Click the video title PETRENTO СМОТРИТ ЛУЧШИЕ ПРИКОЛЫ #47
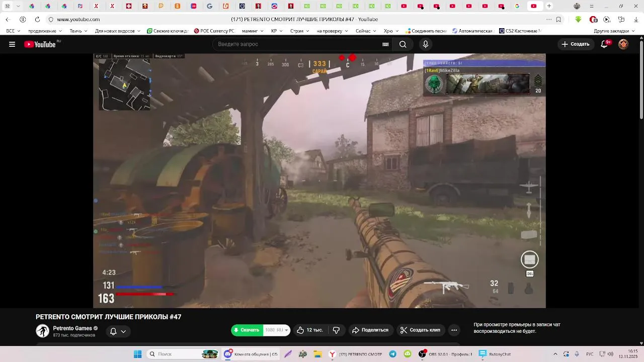 point(108,317)
